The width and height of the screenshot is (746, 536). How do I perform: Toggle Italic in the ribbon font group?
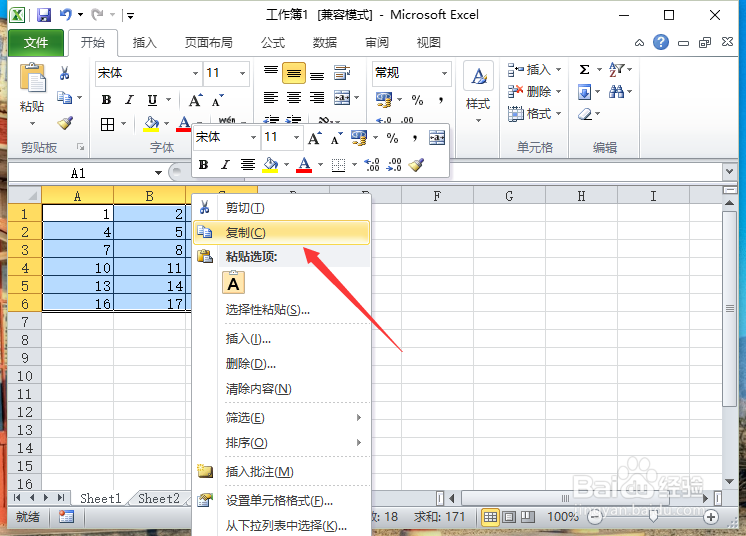(129, 100)
